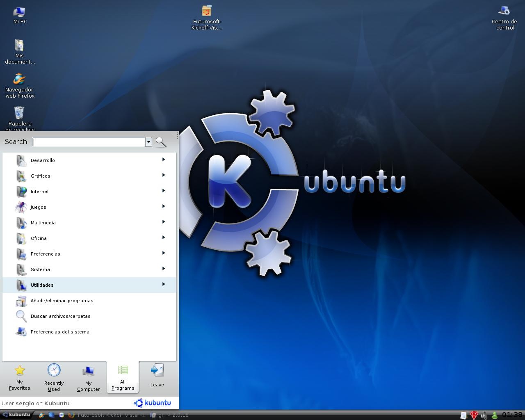The height and width of the screenshot is (420, 525).
Task: Click the 'Desarrollo' label text
Action: tap(43, 160)
